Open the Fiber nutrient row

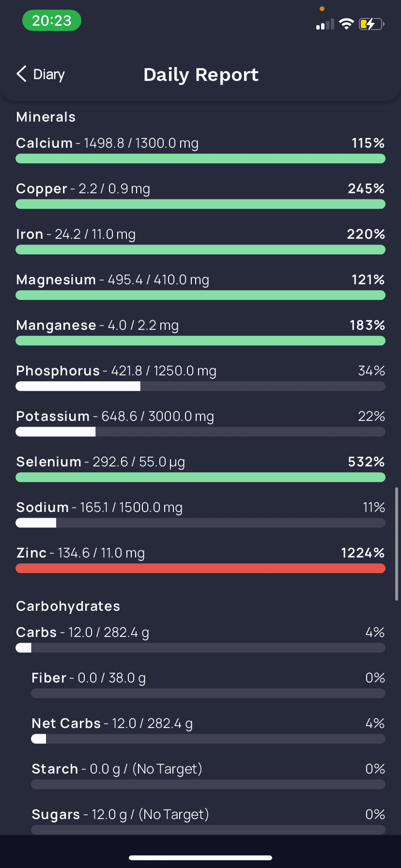208,684
